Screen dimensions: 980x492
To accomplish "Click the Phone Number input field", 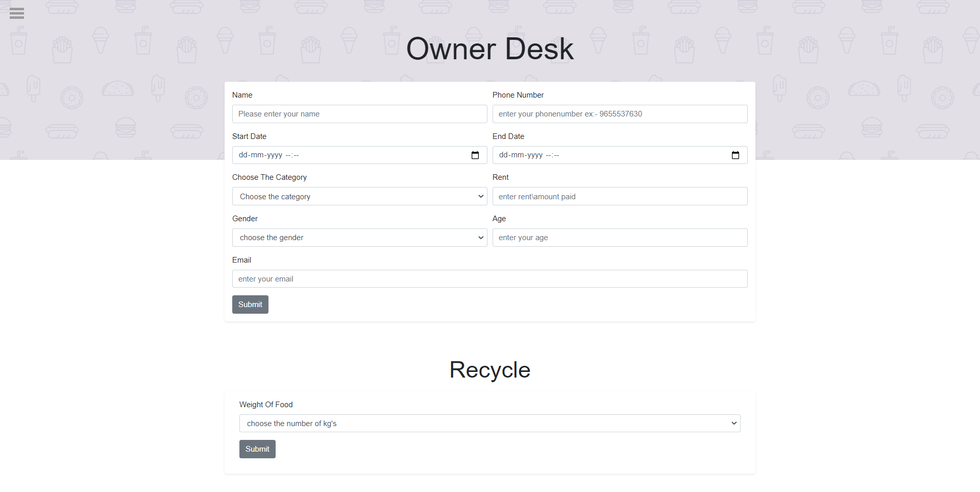I will pyautogui.click(x=620, y=114).
